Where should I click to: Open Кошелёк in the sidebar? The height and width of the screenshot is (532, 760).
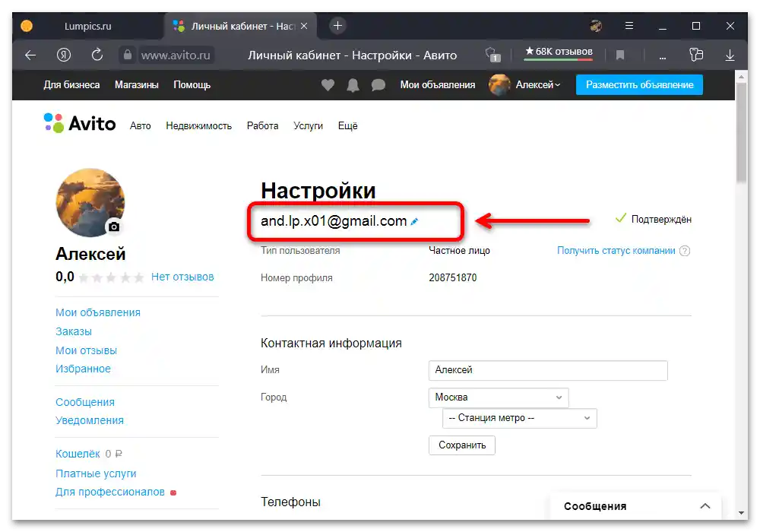[78, 454]
